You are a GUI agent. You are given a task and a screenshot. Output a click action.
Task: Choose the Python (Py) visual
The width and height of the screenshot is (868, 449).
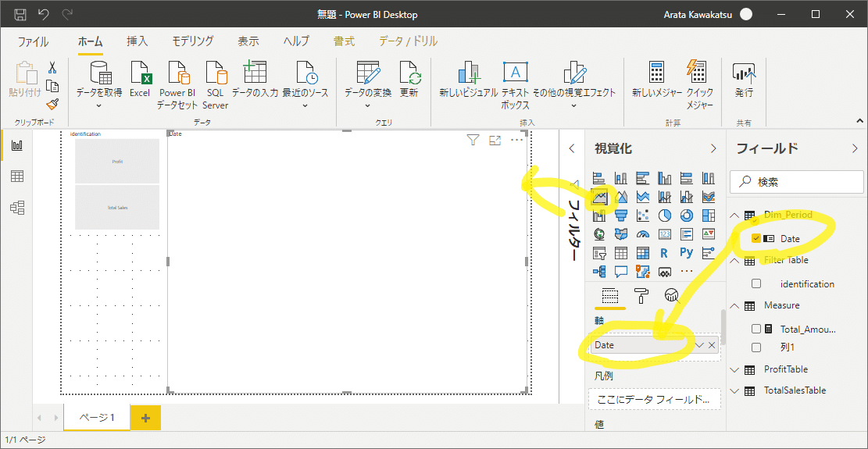(x=687, y=253)
